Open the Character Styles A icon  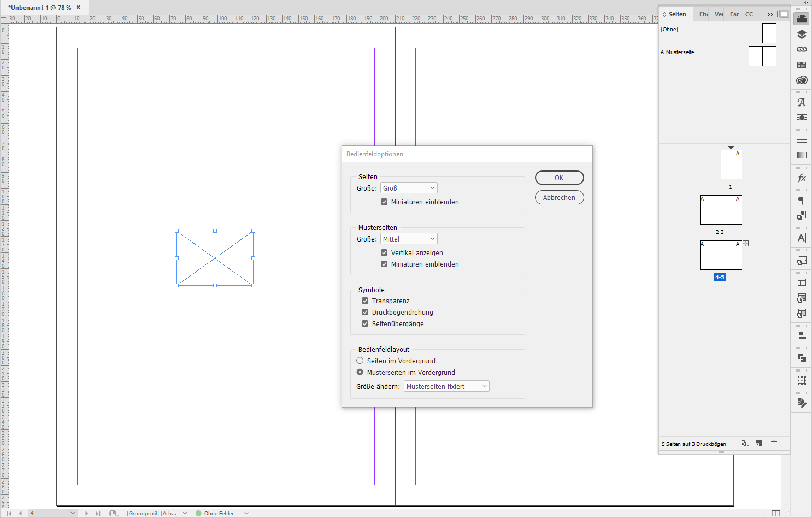click(802, 238)
